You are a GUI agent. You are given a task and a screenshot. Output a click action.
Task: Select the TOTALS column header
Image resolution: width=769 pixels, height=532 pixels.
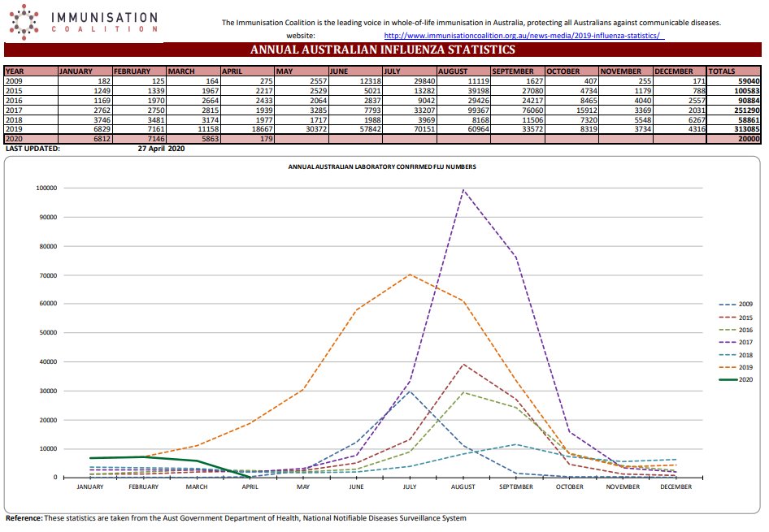tap(734, 71)
